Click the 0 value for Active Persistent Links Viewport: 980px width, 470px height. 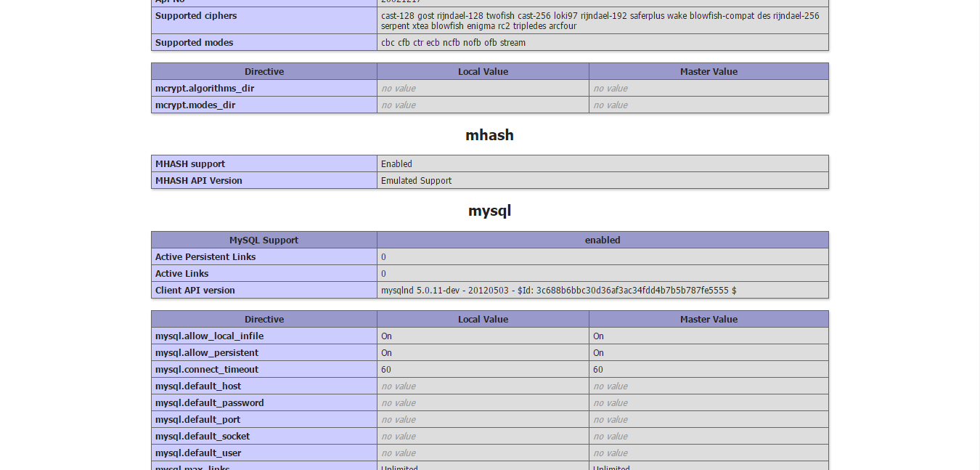tap(383, 256)
